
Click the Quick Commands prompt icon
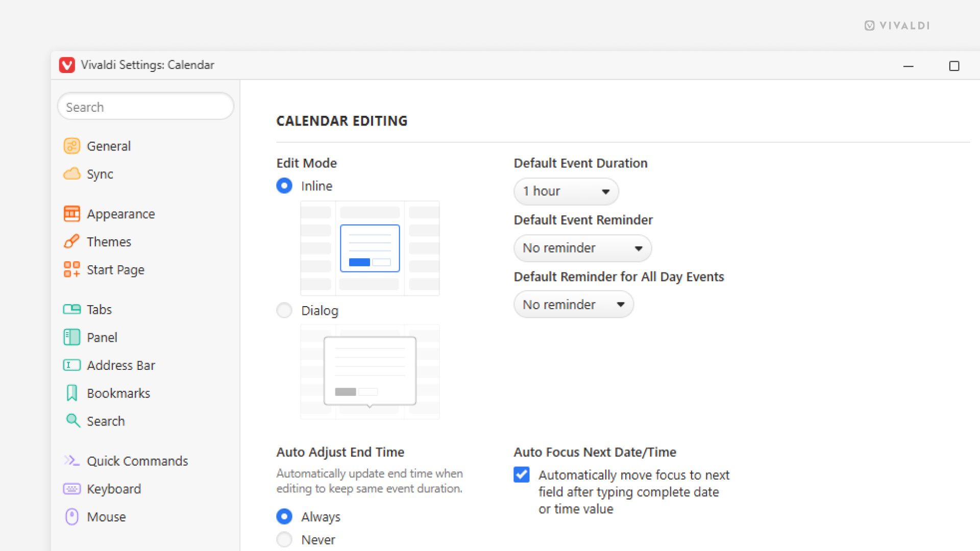71,461
